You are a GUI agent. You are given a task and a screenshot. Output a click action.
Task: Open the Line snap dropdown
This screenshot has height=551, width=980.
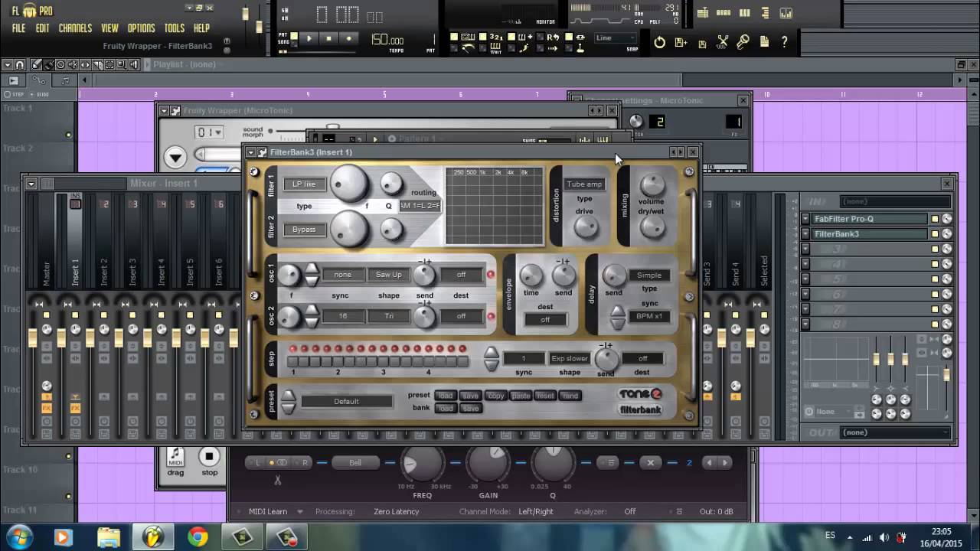coord(616,37)
